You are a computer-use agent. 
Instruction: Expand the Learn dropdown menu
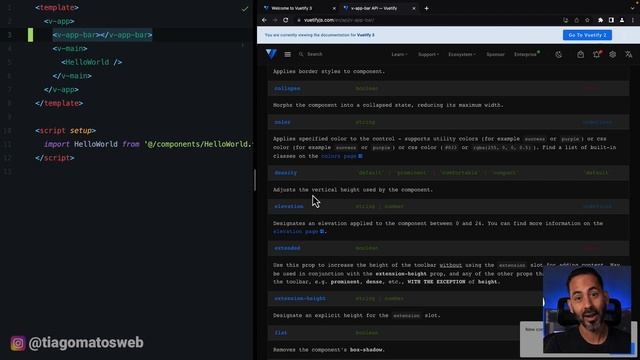pyautogui.click(x=399, y=54)
